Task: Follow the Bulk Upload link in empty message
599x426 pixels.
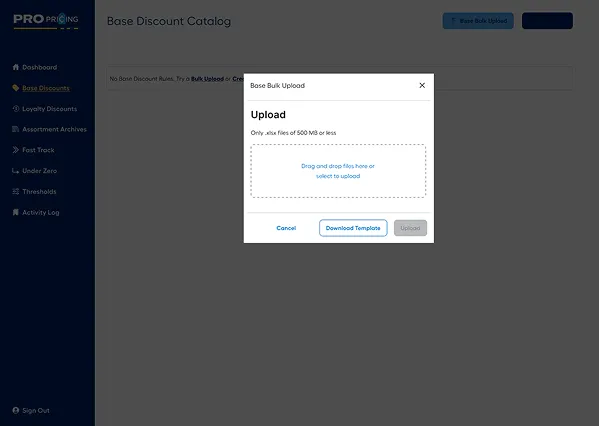Action: pos(207,79)
